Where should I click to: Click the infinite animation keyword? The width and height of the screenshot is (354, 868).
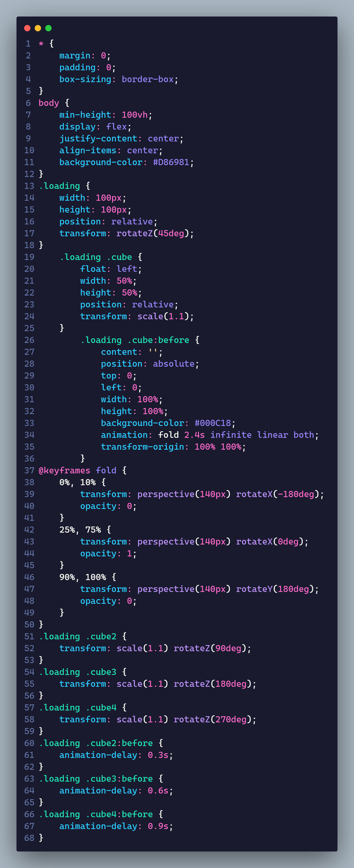point(231,435)
